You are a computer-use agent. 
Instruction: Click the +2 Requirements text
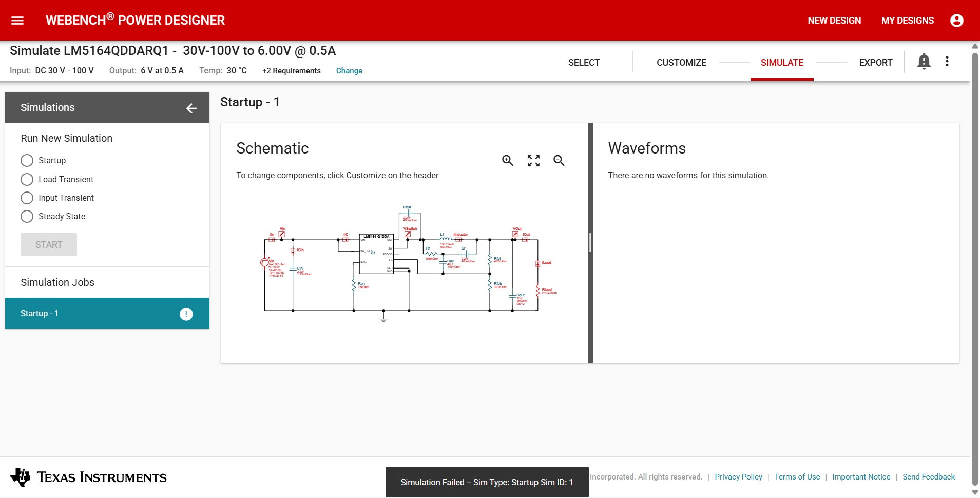291,71
